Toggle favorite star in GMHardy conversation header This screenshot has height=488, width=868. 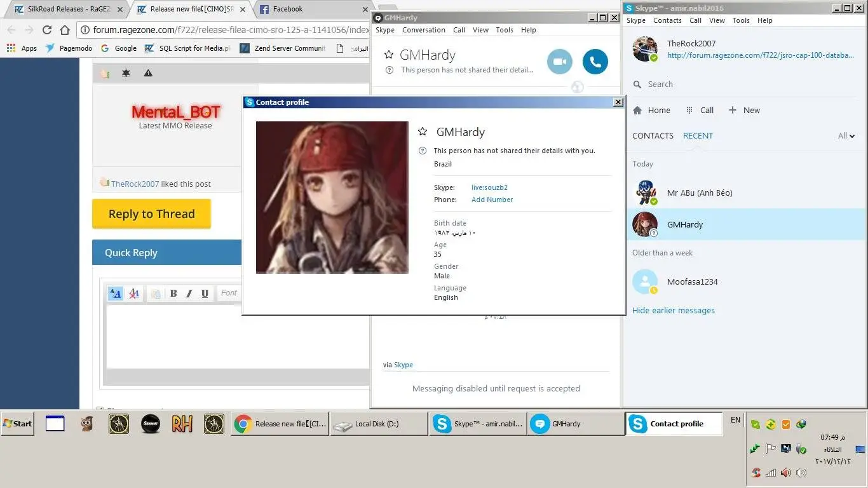pyautogui.click(x=389, y=55)
